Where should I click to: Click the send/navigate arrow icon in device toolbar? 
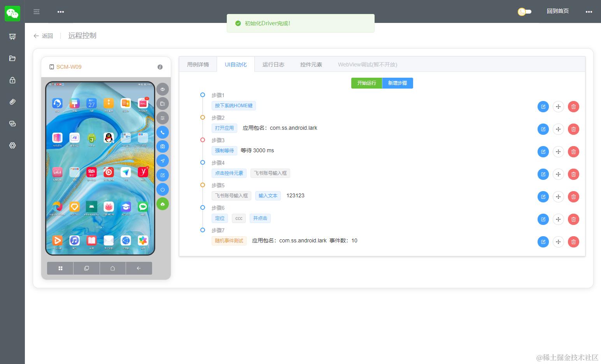[x=163, y=161]
